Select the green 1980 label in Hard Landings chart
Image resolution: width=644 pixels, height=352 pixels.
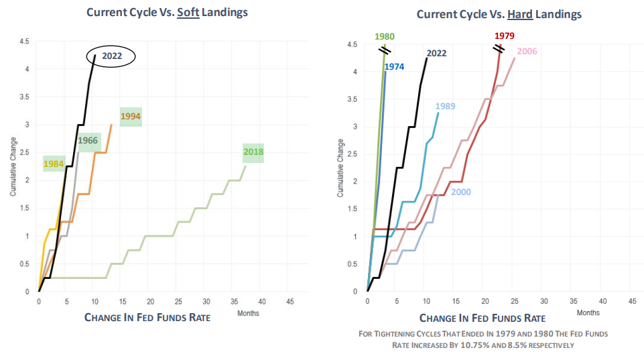(385, 36)
